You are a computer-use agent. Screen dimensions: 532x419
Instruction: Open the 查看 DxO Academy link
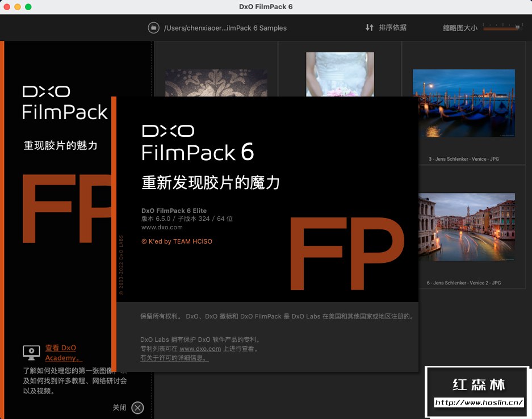pyautogui.click(x=64, y=353)
